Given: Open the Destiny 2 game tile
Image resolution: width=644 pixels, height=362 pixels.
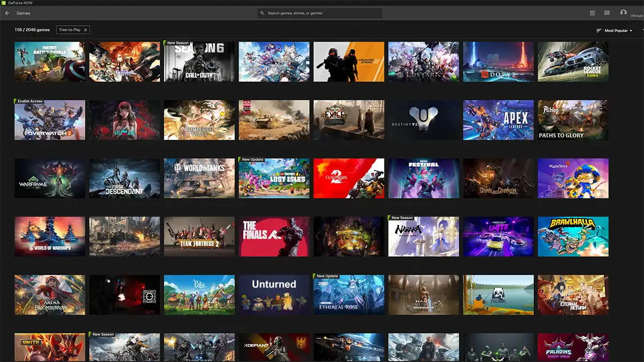Looking at the screenshot, I should point(424,120).
